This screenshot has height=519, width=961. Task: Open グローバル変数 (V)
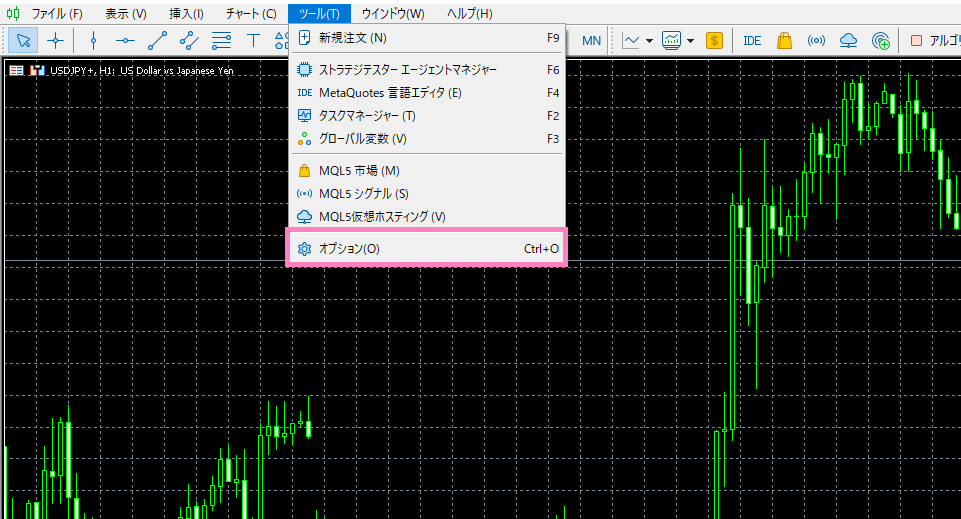tap(427, 139)
